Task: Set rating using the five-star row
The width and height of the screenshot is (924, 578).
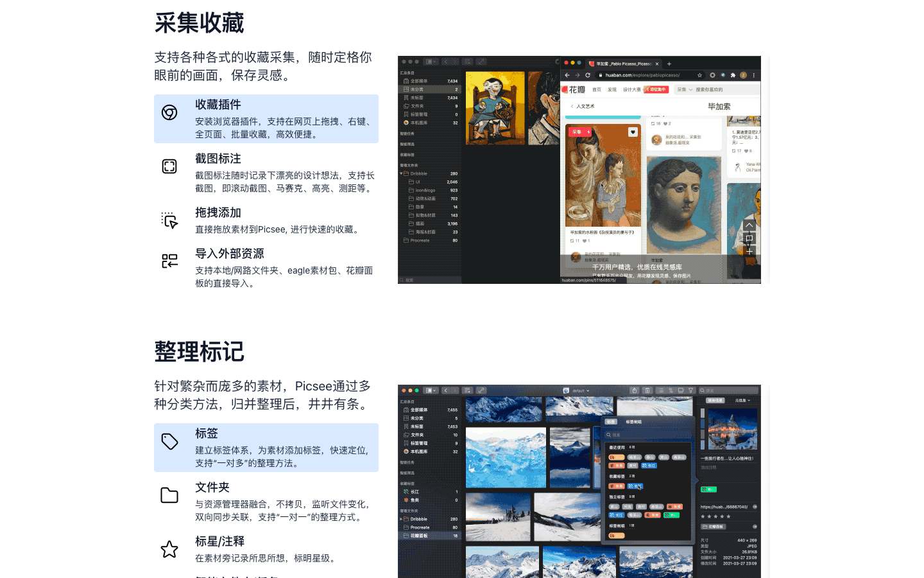Action: (x=715, y=516)
